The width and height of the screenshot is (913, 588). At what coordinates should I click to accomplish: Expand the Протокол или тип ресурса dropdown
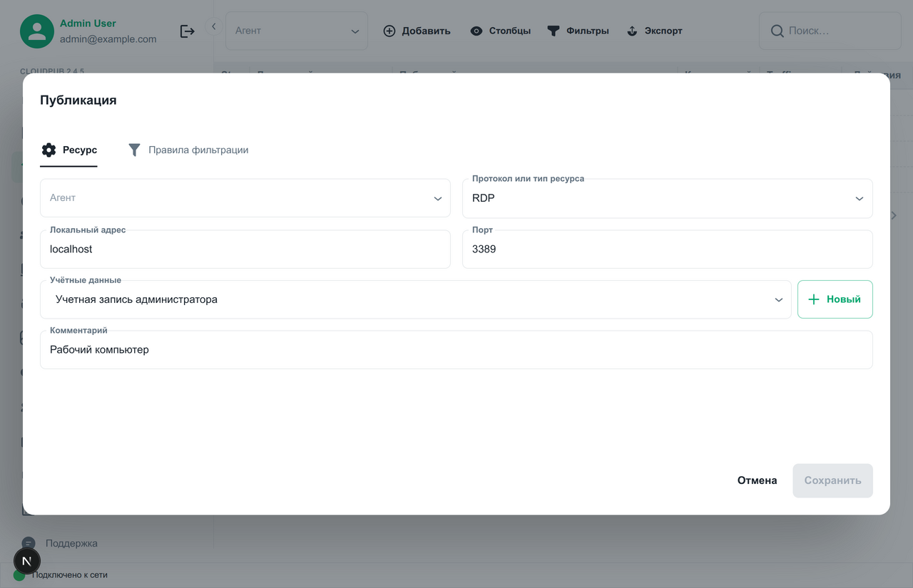(x=667, y=198)
